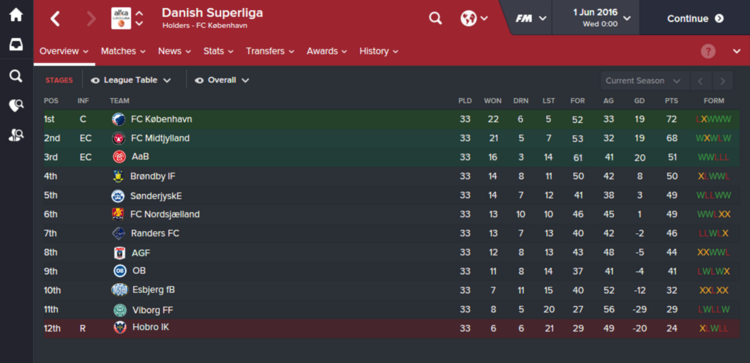Open the scouting shield icon in sidebar
The height and width of the screenshot is (363, 750).
16,106
